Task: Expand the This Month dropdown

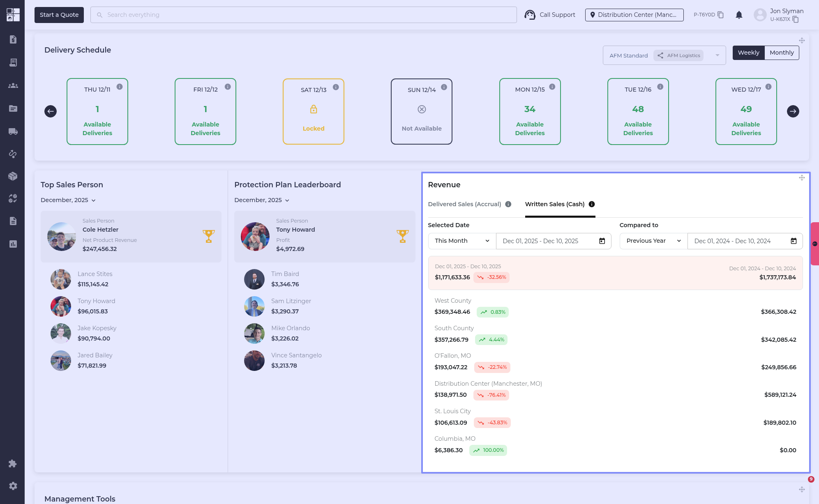Action: (x=462, y=241)
